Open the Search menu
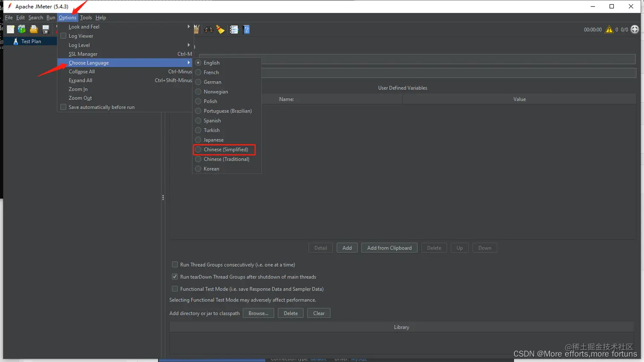Image resolution: width=644 pixels, height=362 pixels. point(36,17)
